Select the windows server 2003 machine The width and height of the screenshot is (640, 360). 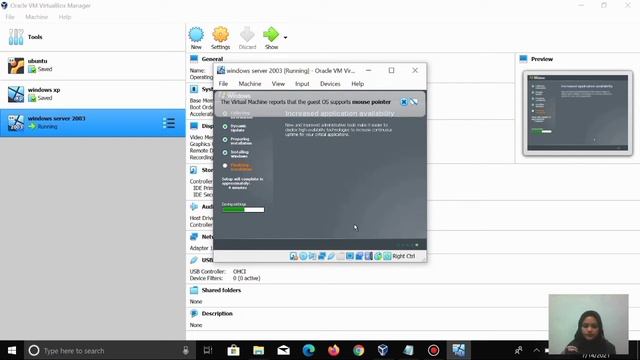(x=93, y=122)
